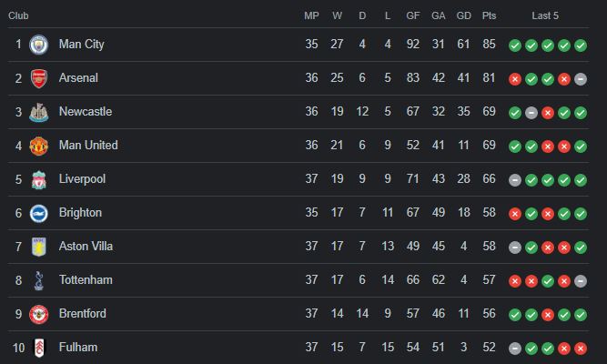Click the Liverpool club crest
The height and width of the screenshot is (364, 607).
coord(39,179)
